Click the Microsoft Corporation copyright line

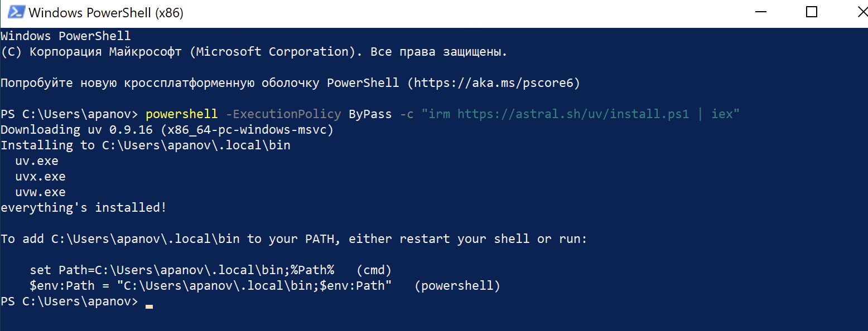point(254,52)
